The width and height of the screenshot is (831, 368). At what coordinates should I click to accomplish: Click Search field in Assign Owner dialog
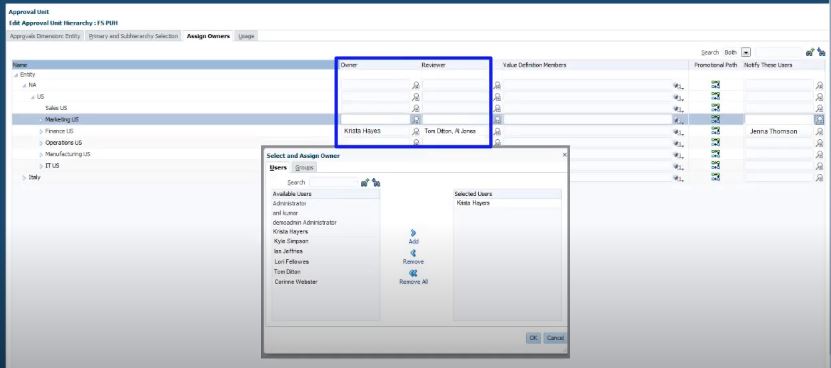click(x=333, y=182)
